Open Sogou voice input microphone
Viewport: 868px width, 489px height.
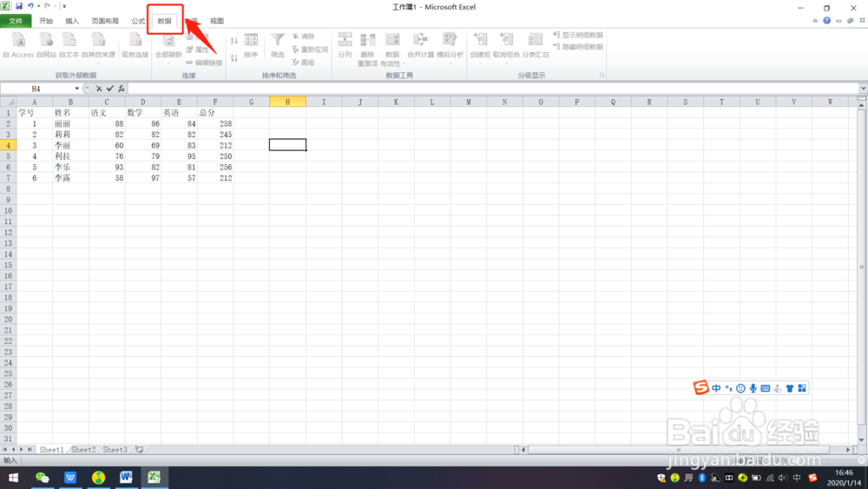tap(753, 388)
